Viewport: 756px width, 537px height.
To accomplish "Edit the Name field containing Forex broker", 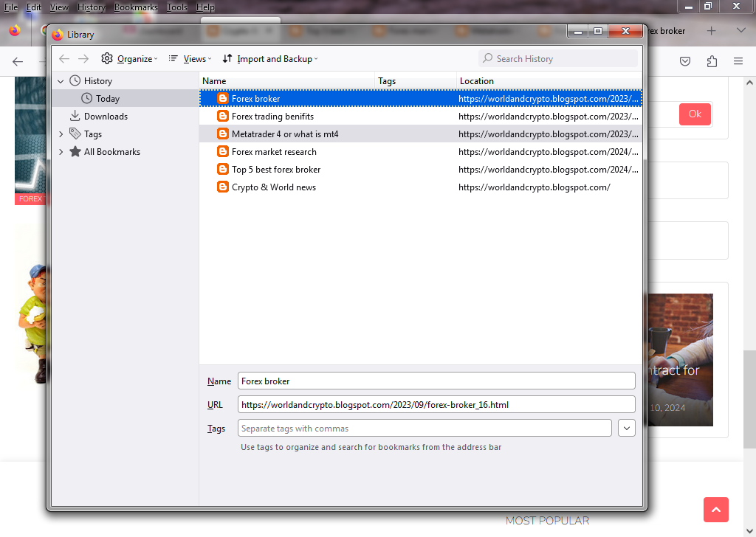I will (x=436, y=381).
